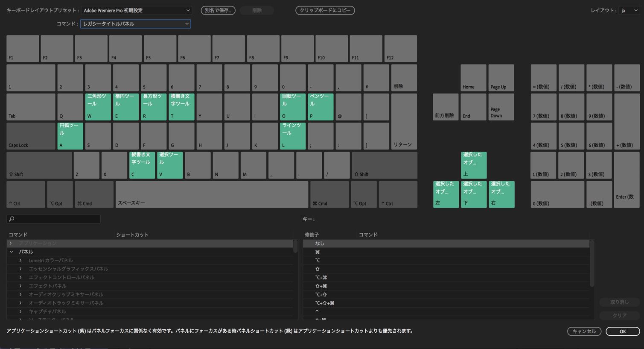Confirm with the OK button
Image resolution: width=644 pixels, height=349 pixels.
point(623,331)
